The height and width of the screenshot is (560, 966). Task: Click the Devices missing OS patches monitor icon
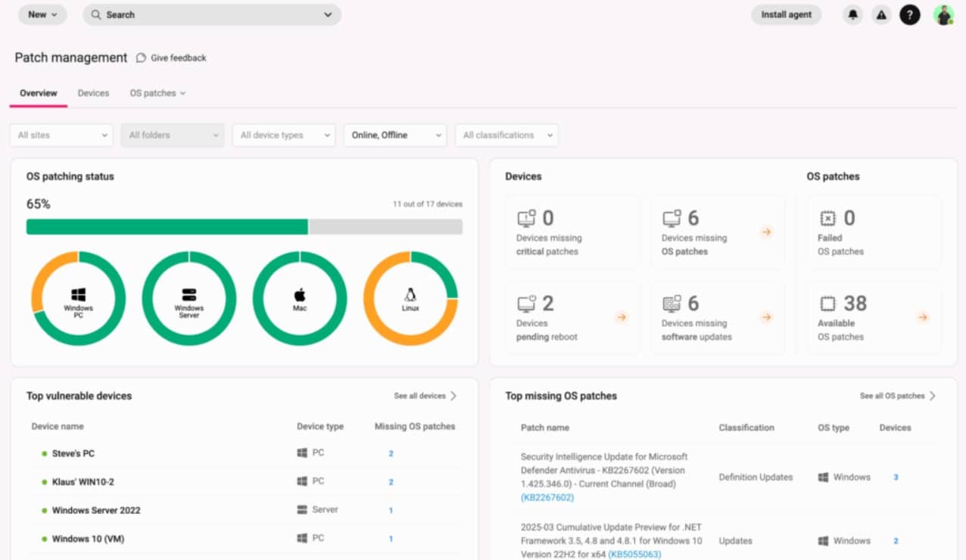(x=672, y=218)
